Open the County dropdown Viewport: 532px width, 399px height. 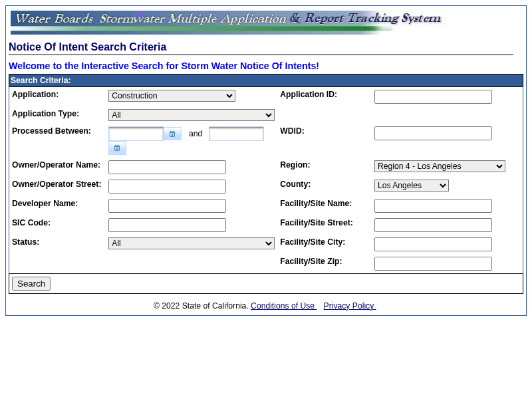pos(411,186)
